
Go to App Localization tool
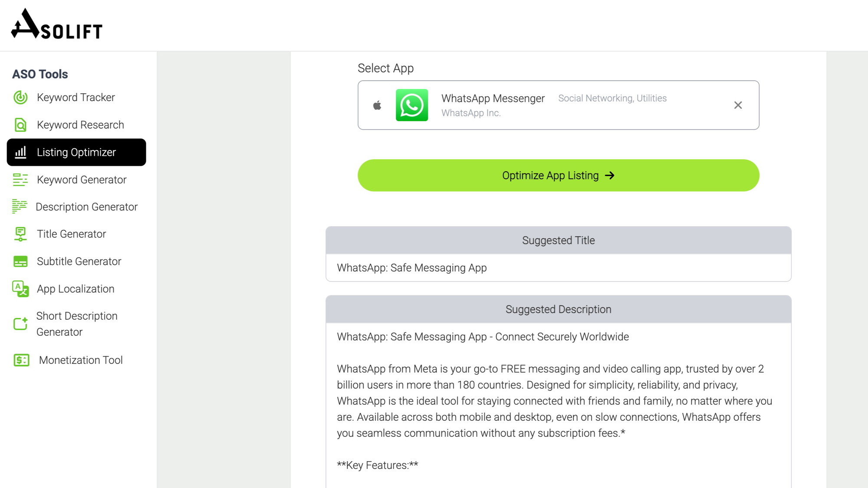tap(76, 289)
